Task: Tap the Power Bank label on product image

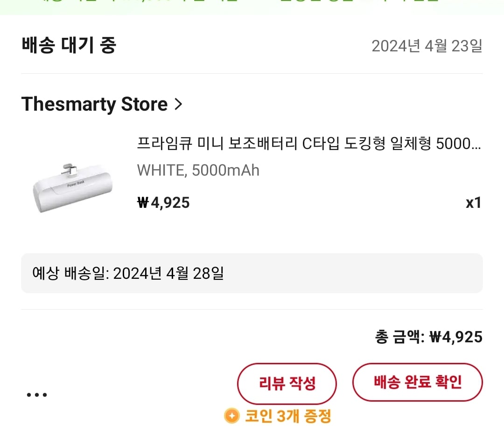Action: tap(76, 184)
